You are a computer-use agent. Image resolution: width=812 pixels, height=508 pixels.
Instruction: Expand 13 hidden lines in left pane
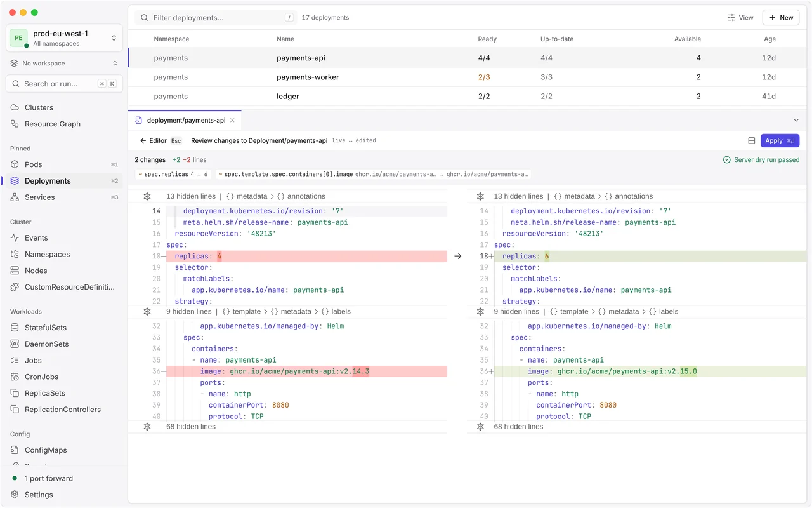(147, 196)
